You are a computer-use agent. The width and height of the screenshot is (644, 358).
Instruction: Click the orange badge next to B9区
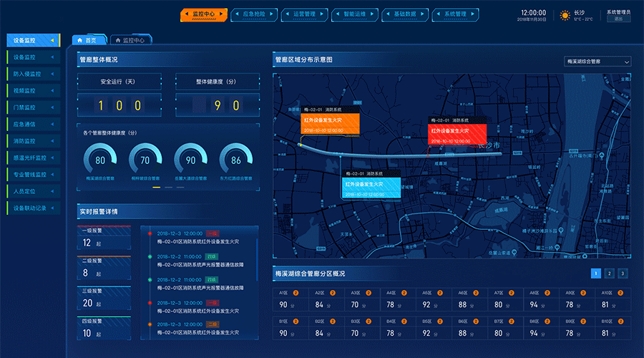(583, 321)
